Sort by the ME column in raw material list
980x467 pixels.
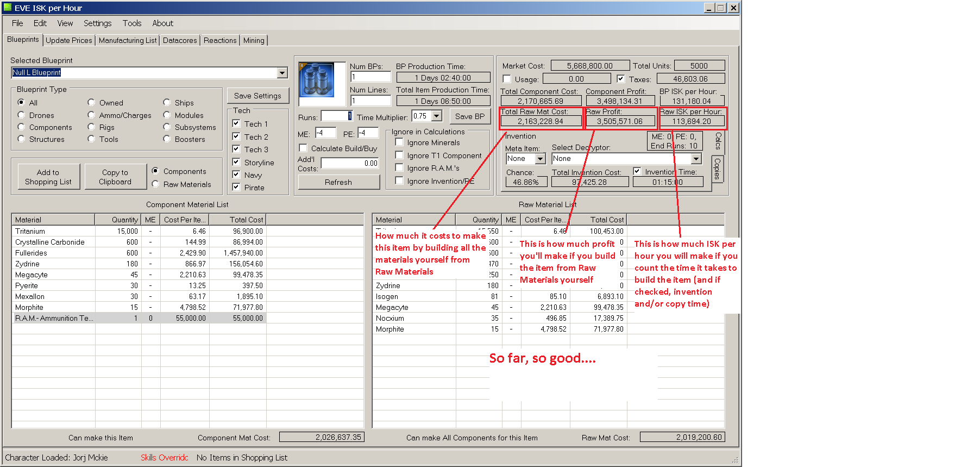[511, 220]
